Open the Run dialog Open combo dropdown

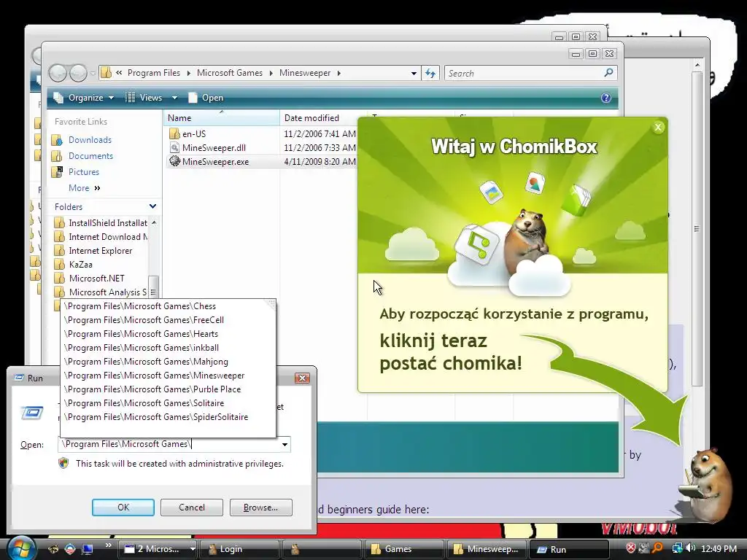[285, 444]
